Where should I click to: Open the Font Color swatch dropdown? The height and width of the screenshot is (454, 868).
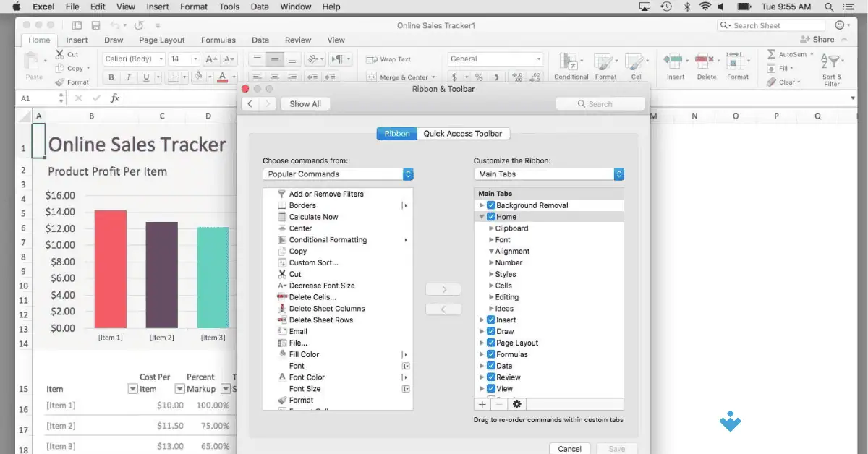point(233,77)
